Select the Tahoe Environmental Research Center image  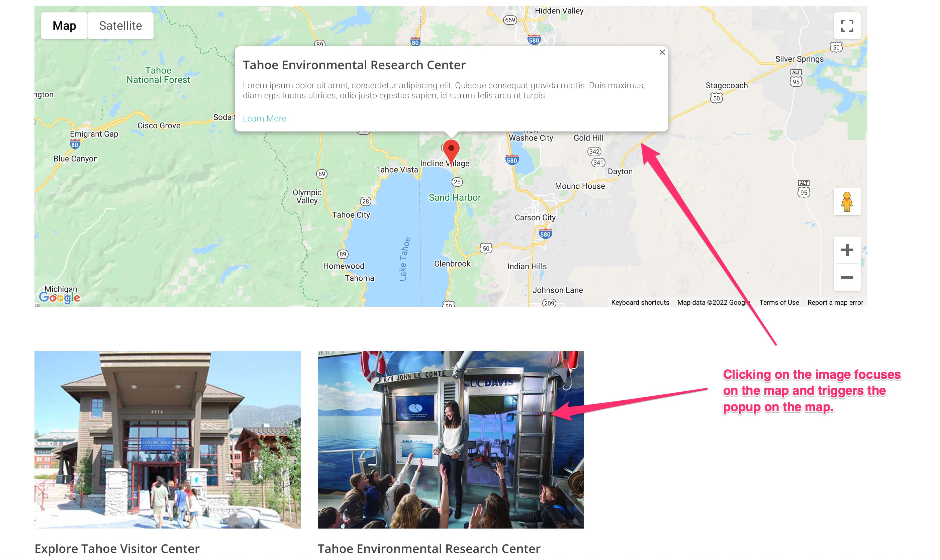pyautogui.click(x=451, y=439)
